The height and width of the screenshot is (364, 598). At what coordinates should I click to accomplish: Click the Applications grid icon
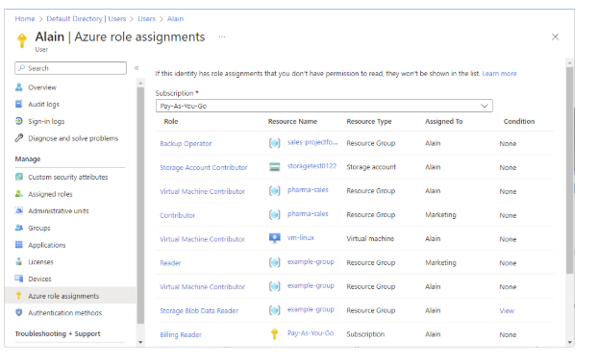[18, 245]
